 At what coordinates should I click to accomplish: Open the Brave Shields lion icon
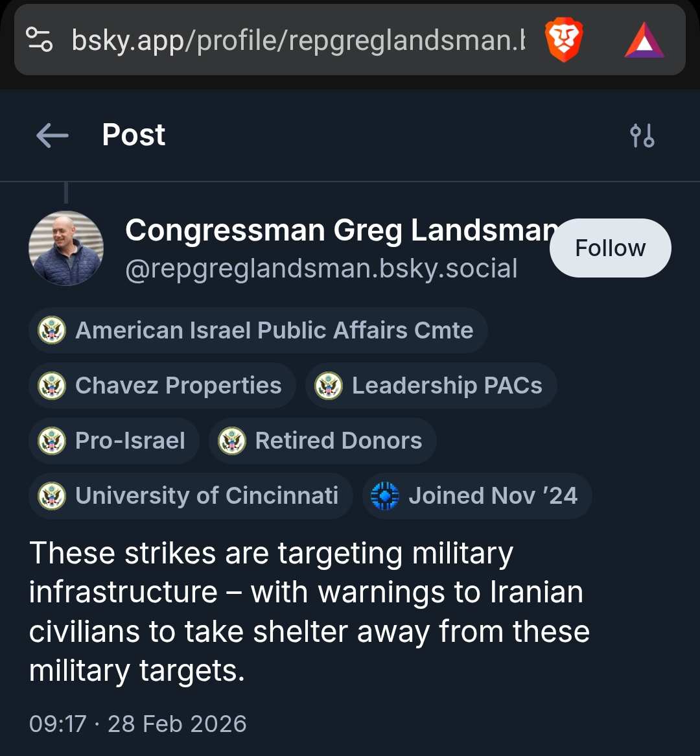coord(563,40)
